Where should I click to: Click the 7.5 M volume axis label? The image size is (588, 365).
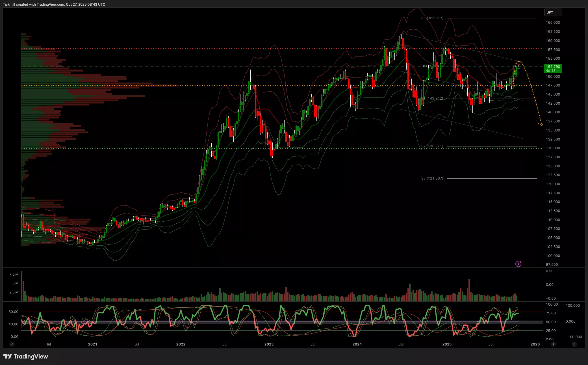[x=14, y=275]
